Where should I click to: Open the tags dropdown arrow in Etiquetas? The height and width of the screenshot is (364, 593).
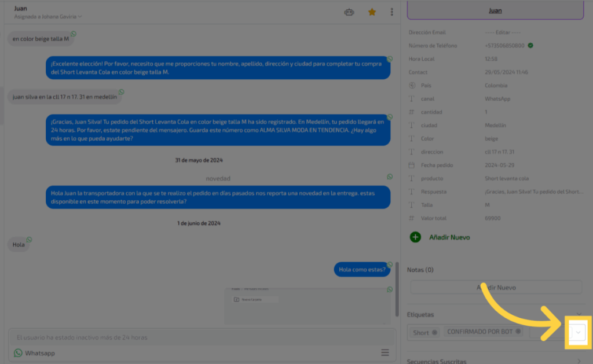tap(577, 332)
